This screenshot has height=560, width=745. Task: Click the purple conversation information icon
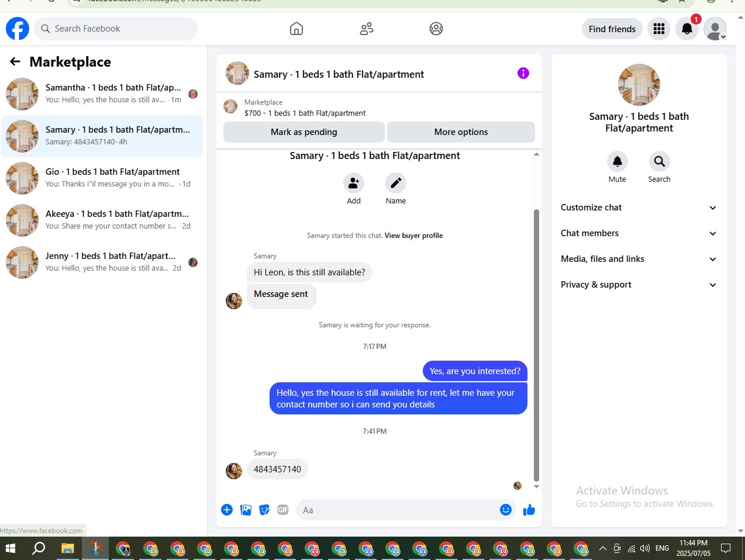pyautogui.click(x=523, y=73)
